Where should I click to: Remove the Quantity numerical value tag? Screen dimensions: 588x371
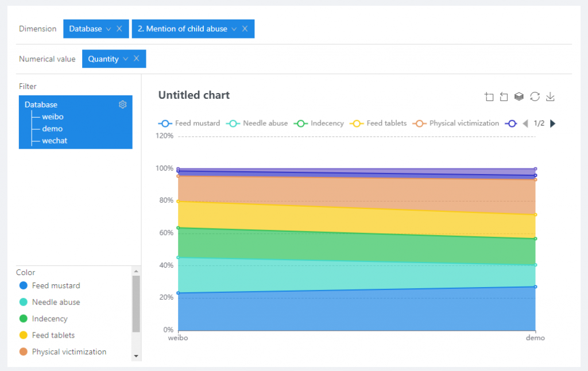pos(136,59)
